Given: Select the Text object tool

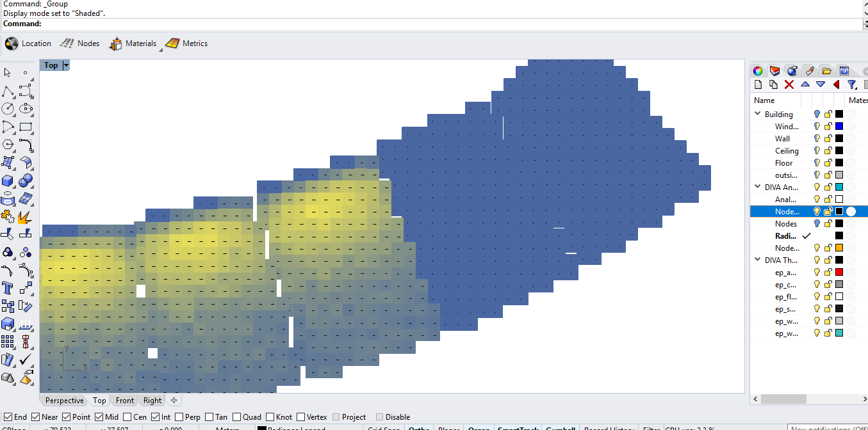Looking at the screenshot, I should tap(8, 288).
